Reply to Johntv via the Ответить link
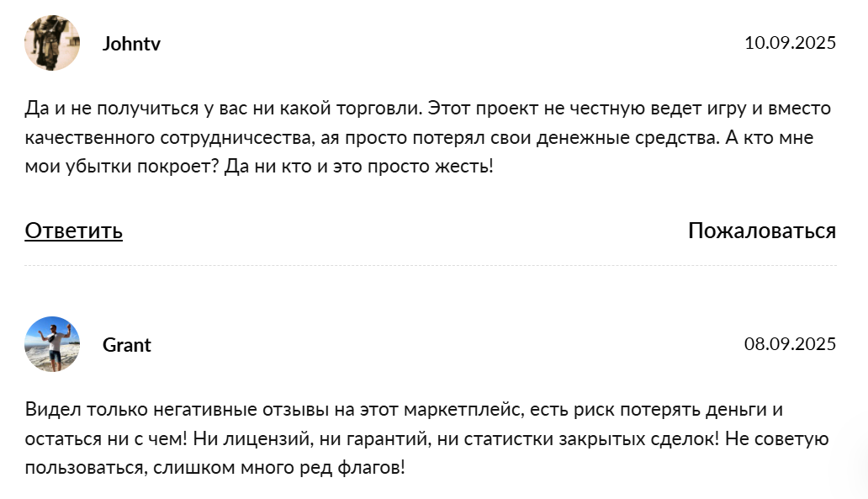 tap(74, 231)
